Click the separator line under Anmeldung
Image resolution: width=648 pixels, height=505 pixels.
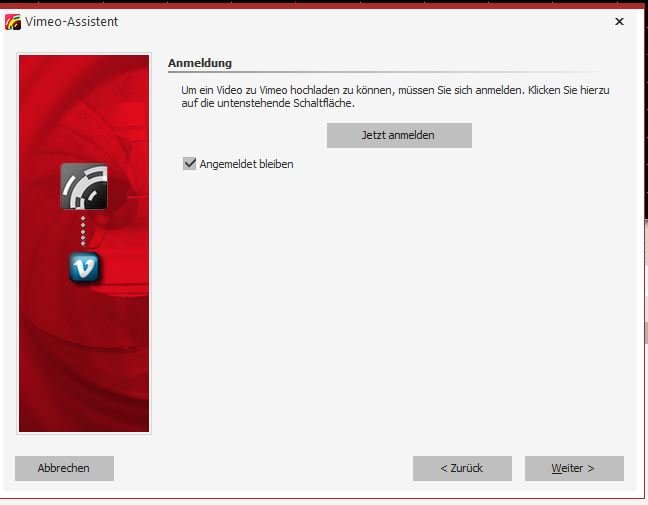[400, 73]
